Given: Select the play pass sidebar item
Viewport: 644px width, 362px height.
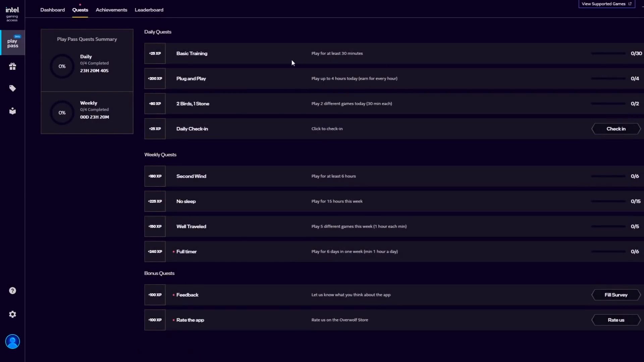Looking at the screenshot, I should coord(12,43).
